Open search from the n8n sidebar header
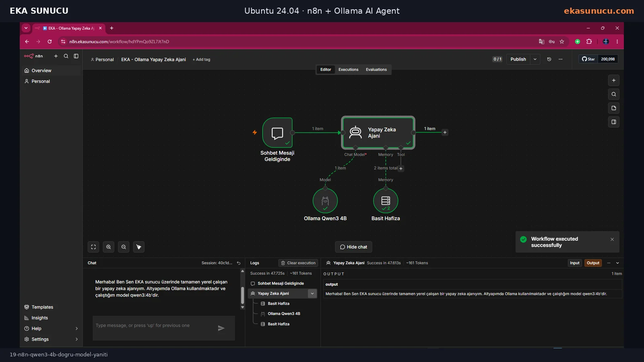 66,56
